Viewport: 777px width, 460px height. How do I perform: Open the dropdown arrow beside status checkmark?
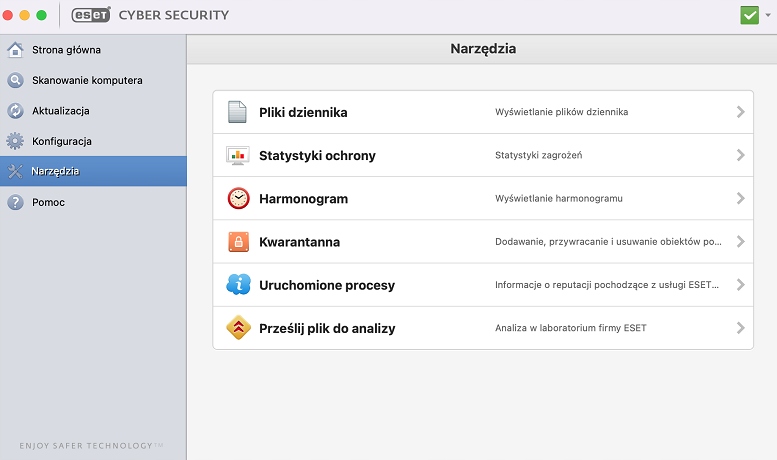pos(768,16)
